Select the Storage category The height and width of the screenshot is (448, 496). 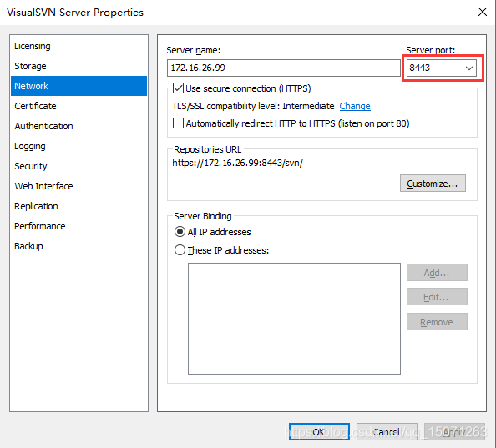(78, 66)
